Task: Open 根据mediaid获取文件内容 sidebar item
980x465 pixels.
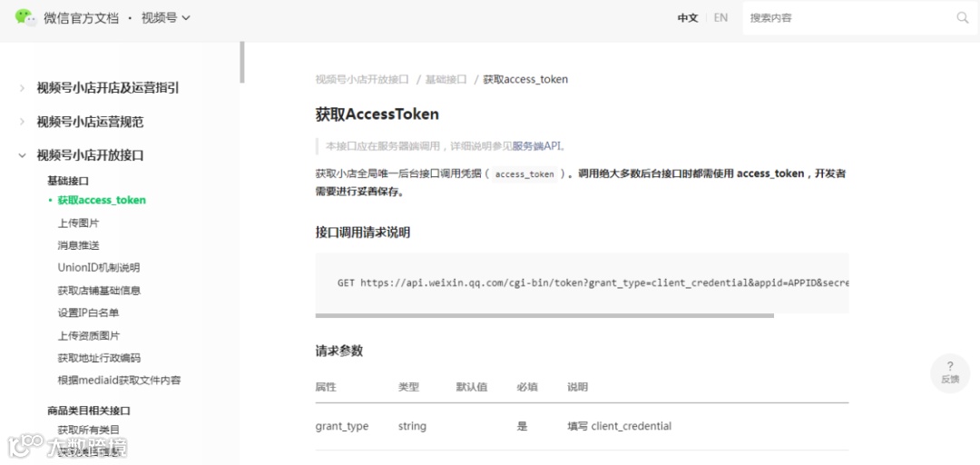Action: [x=120, y=381]
